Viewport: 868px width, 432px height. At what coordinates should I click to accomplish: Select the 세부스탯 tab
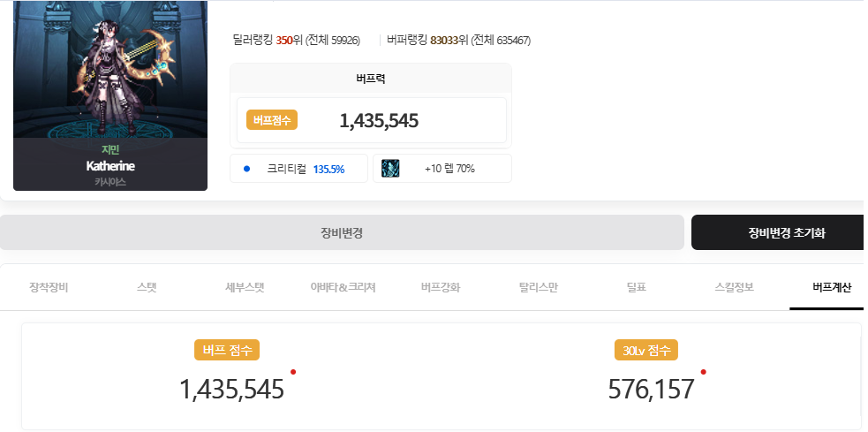[245, 287]
